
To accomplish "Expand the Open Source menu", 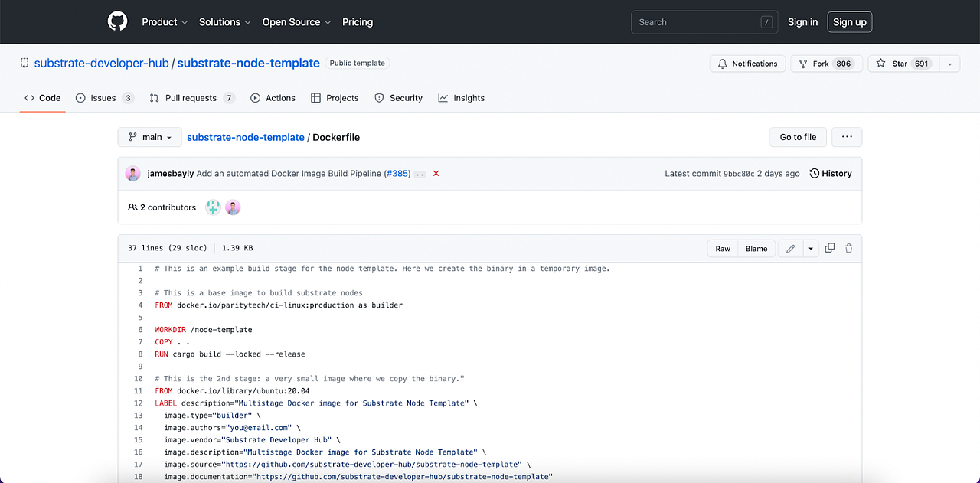I will 296,22.
